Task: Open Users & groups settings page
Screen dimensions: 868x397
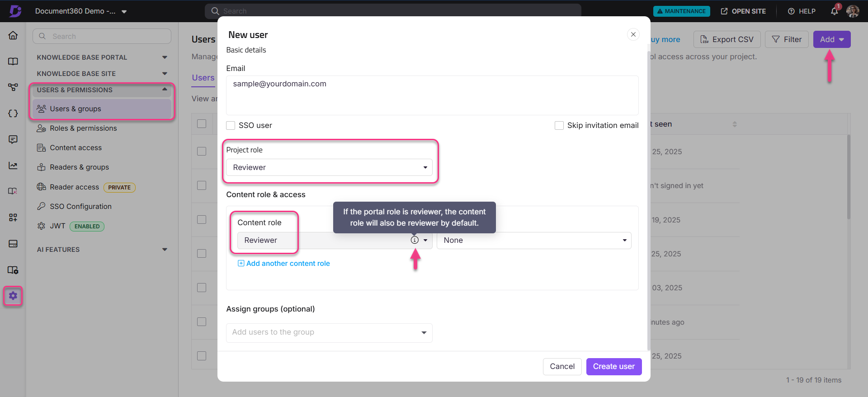Action: point(102,109)
